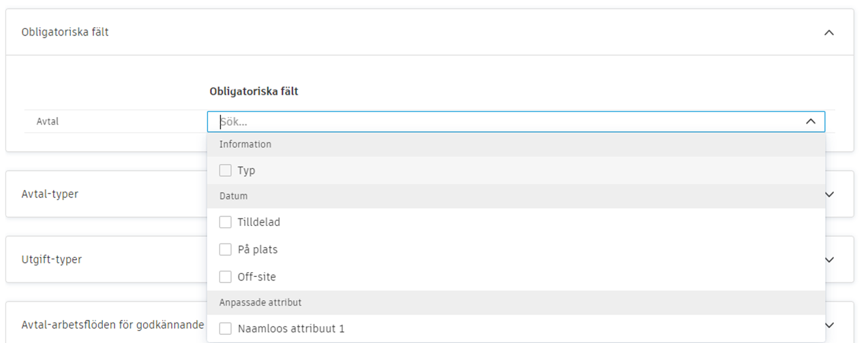Click the Anpassade attribut group header
Image resolution: width=868 pixels, height=343 pixels.
click(260, 302)
